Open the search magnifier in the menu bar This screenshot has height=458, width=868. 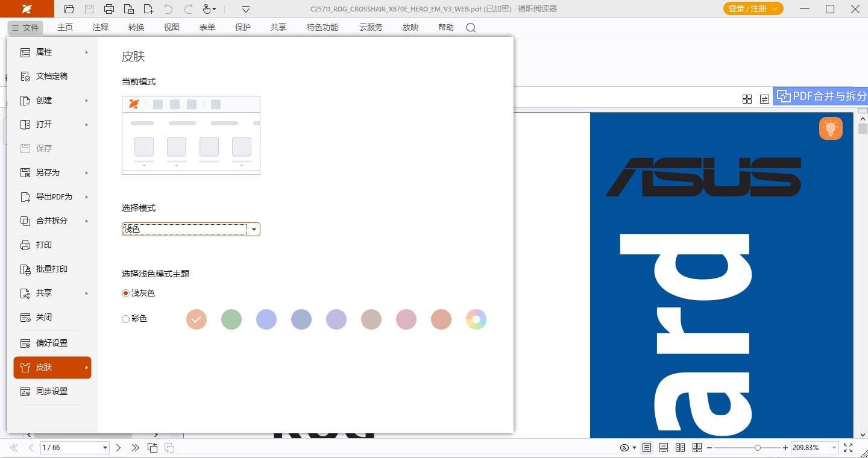coord(471,28)
